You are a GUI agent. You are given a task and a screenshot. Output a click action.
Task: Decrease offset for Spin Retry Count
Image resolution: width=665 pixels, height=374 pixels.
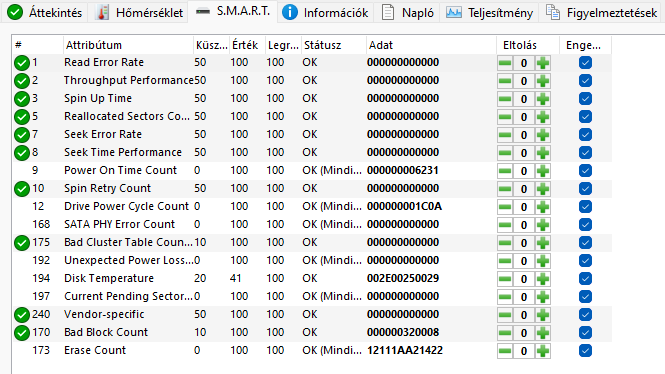pos(505,189)
